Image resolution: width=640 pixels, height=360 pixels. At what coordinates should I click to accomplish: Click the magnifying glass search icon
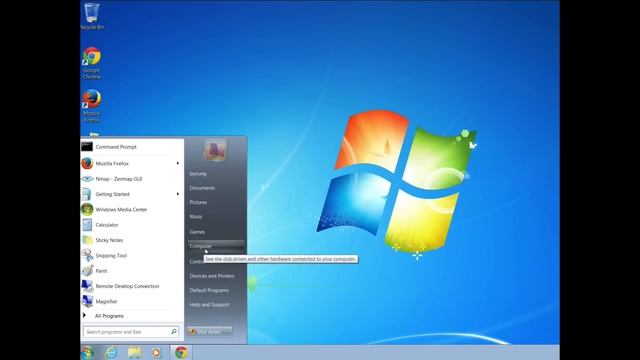pyautogui.click(x=173, y=331)
